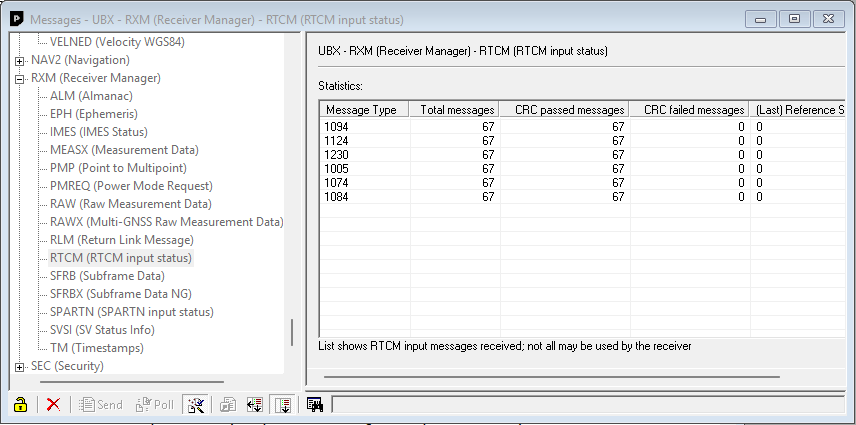The width and height of the screenshot is (856, 425).
Task: Click the window's P application icon
Action: point(17,20)
